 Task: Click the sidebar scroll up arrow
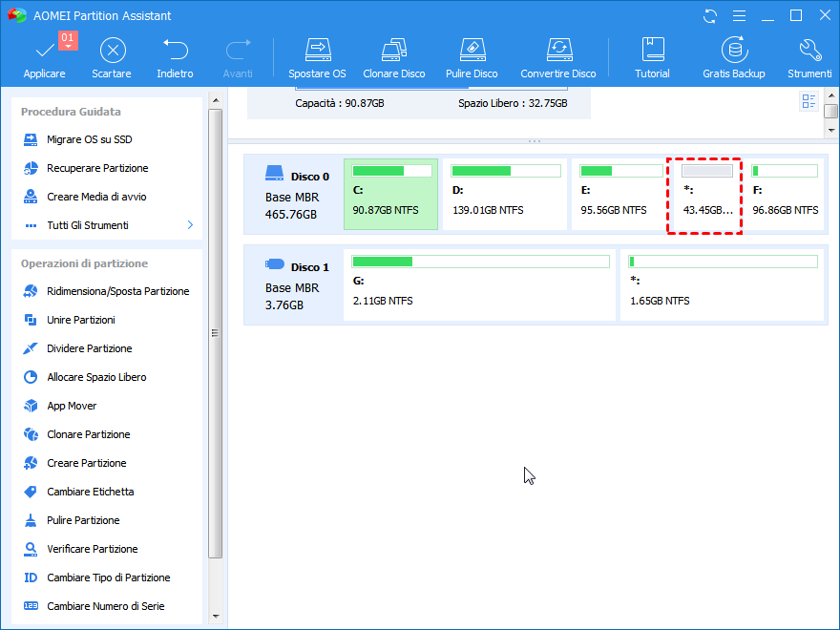point(216,101)
